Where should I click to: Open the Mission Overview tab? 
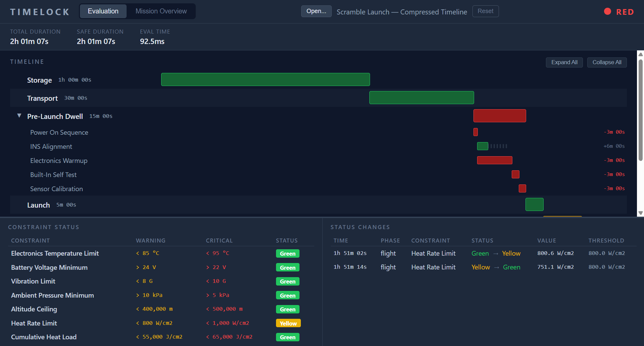pos(161,11)
